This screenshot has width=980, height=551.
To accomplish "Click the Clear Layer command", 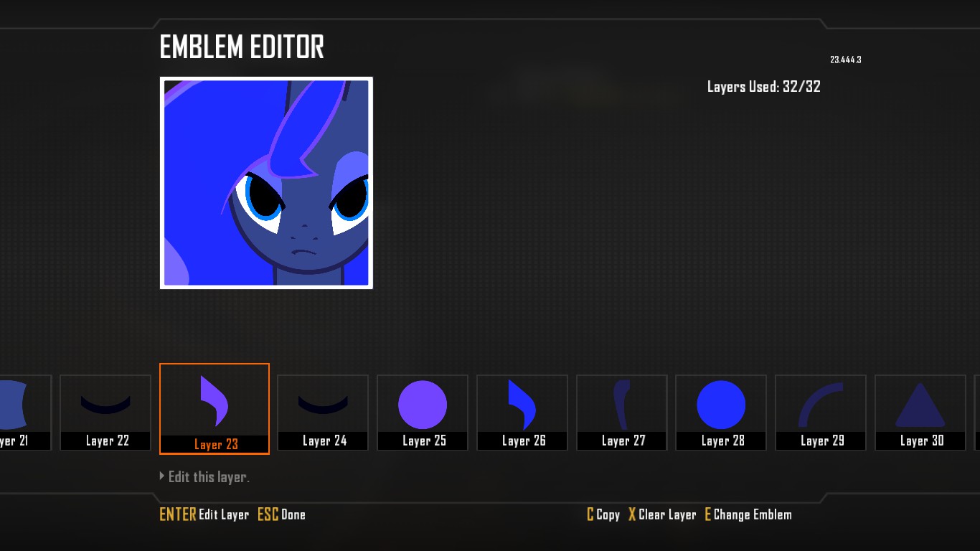I will click(x=662, y=514).
